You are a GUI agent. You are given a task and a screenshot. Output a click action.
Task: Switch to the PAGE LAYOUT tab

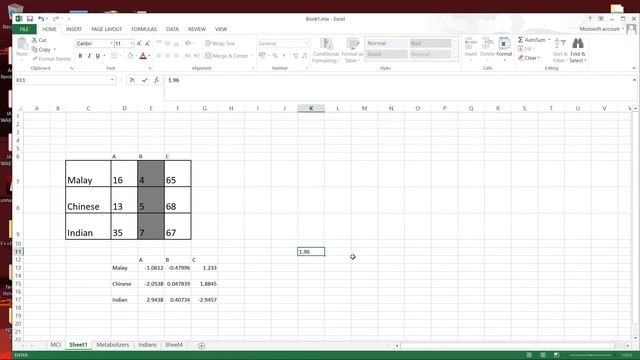[107, 29]
